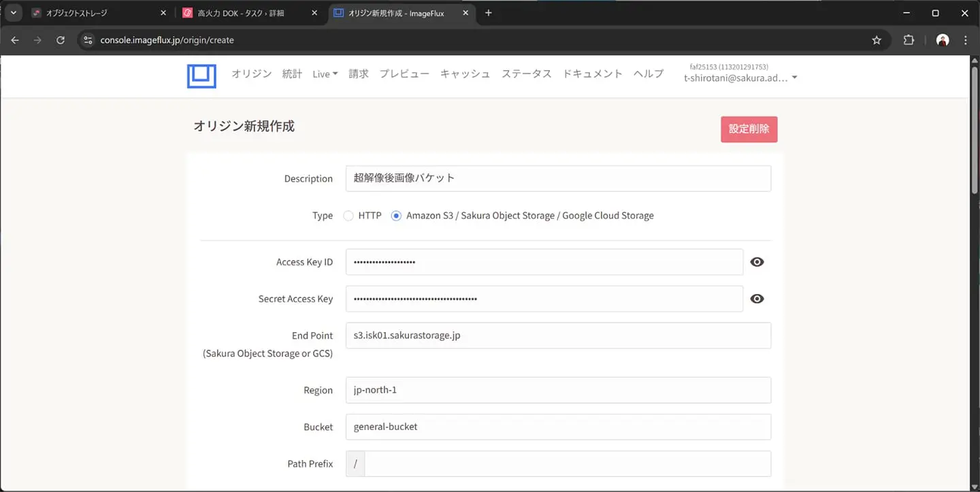Screen dimensions: 980x492
Task: Show the Access Key ID with eye icon
Action: pos(757,262)
